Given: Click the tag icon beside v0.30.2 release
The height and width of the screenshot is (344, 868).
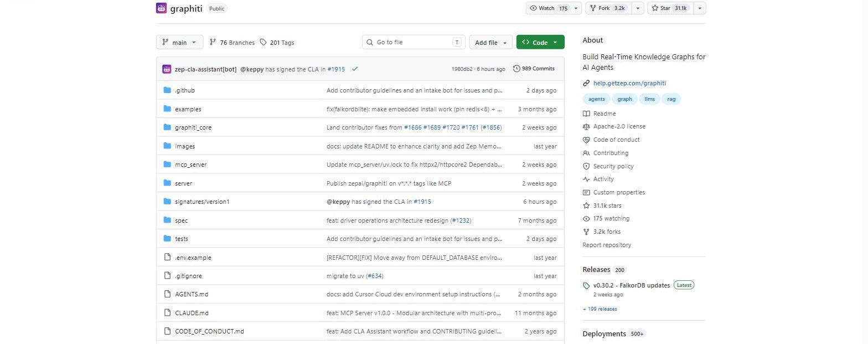Looking at the screenshot, I should click(x=586, y=286).
